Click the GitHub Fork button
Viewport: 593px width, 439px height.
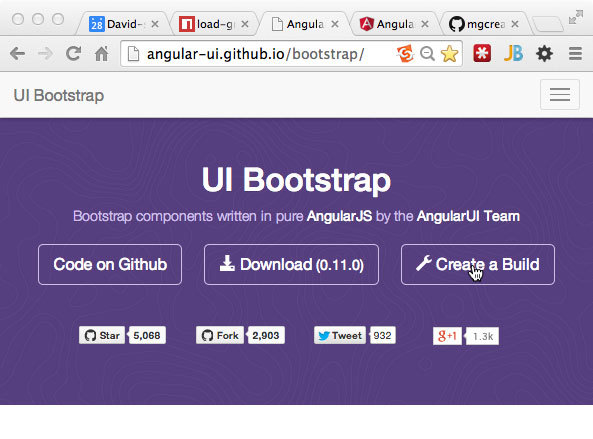[220, 335]
